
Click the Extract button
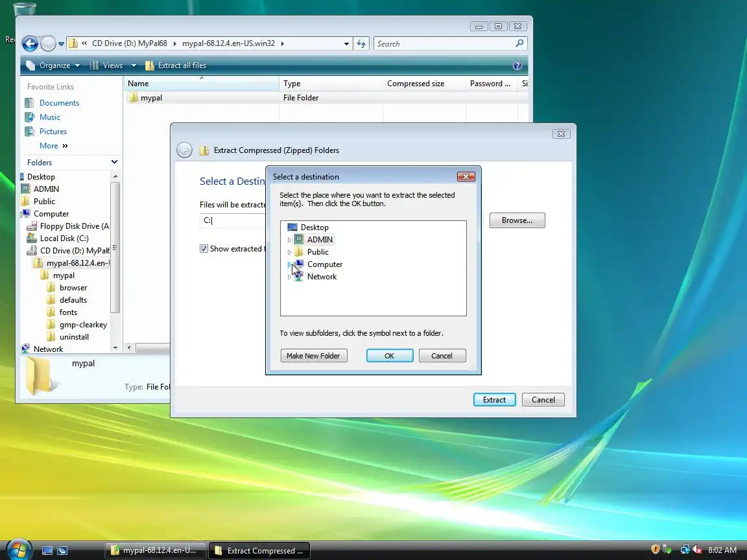coord(494,399)
